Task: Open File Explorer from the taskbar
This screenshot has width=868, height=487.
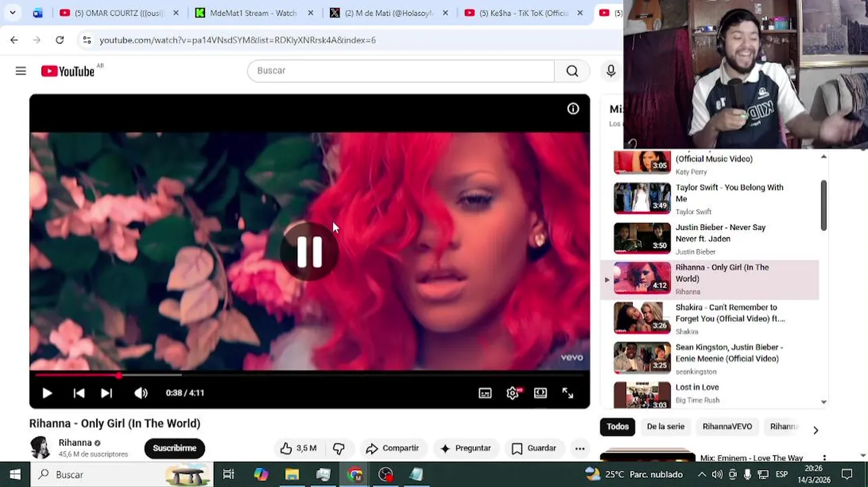Action: [x=292, y=475]
